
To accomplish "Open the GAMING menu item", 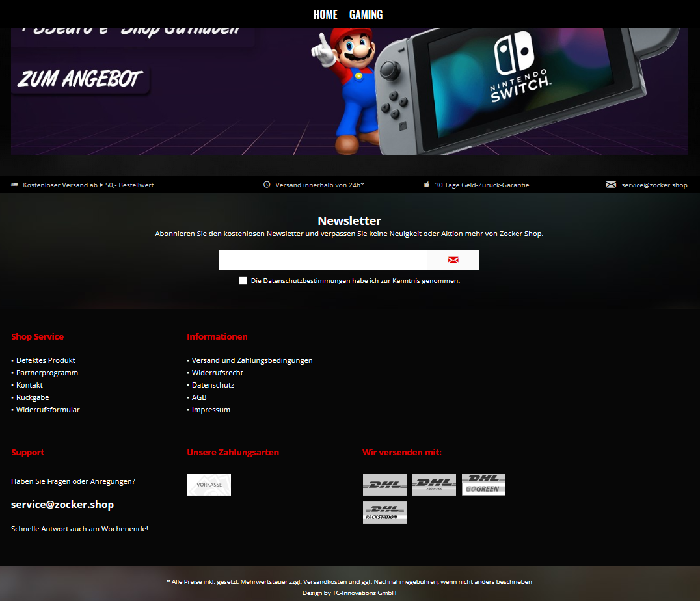I will [x=366, y=14].
